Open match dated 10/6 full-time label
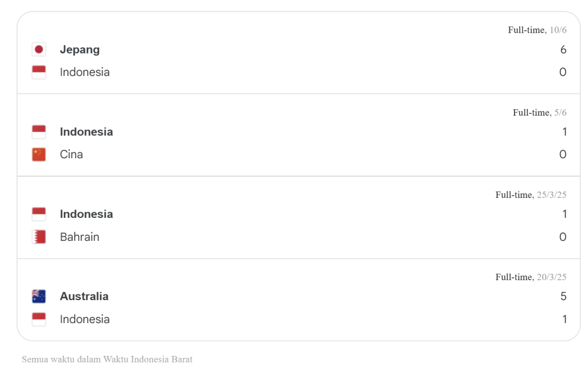This screenshot has height=372, width=588. [x=537, y=30]
